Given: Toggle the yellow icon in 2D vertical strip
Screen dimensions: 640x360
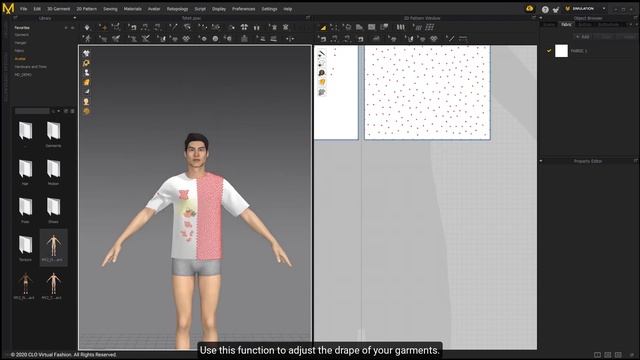Looking at the screenshot, I should (322, 82).
